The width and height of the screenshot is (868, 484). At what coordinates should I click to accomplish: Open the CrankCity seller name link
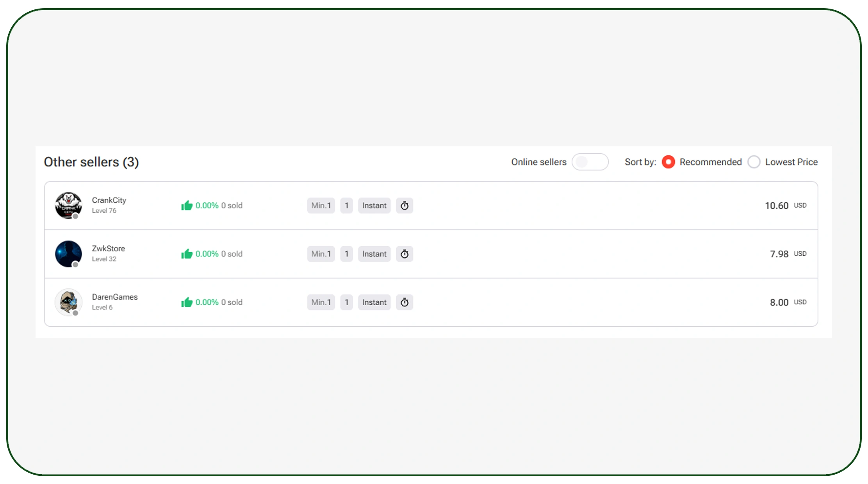109,200
